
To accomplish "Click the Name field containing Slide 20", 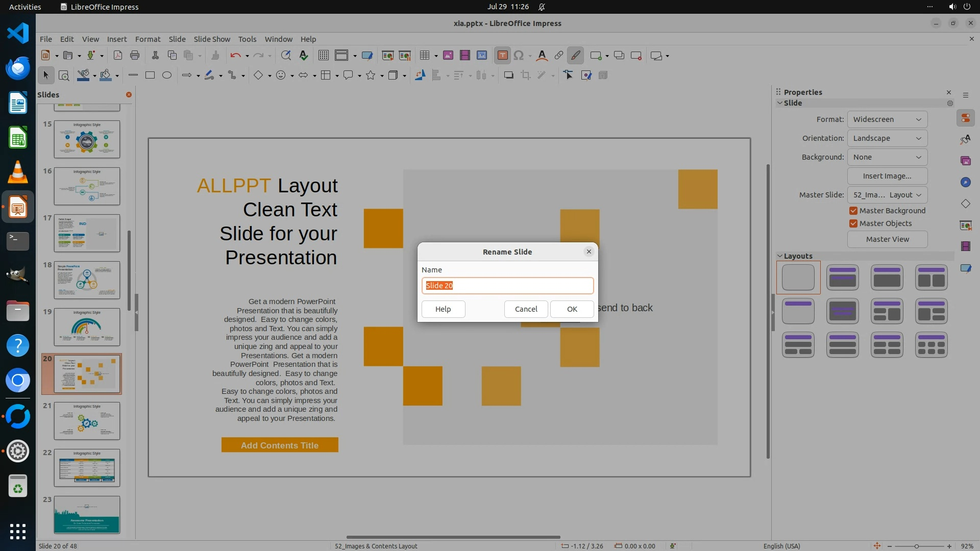I will pyautogui.click(x=507, y=286).
